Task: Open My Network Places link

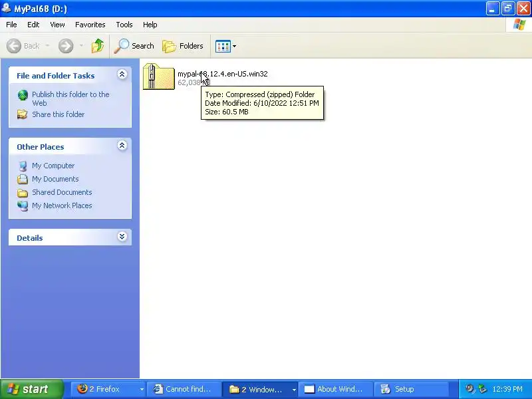Action: pyautogui.click(x=62, y=205)
